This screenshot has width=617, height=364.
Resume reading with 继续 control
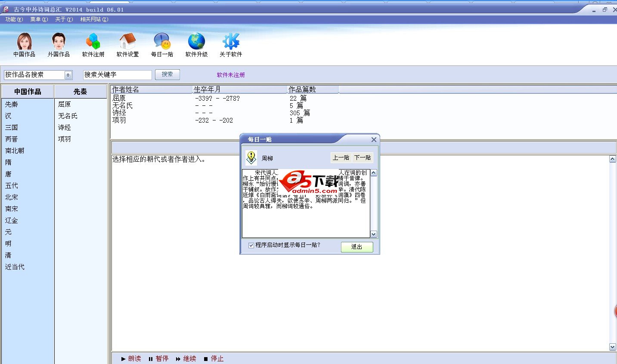186,358
